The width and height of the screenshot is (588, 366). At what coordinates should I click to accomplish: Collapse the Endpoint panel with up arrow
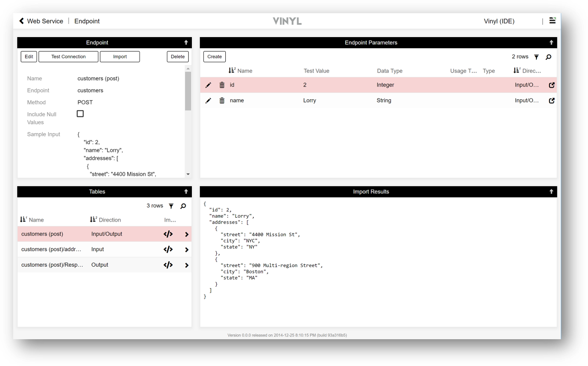[186, 42]
